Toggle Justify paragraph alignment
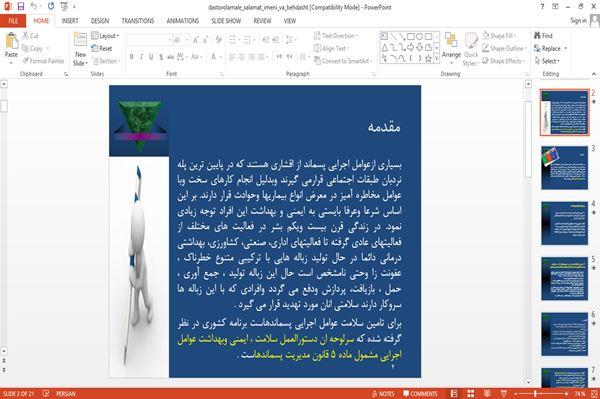Viewport: 600px width, 399px height. pos(261,57)
